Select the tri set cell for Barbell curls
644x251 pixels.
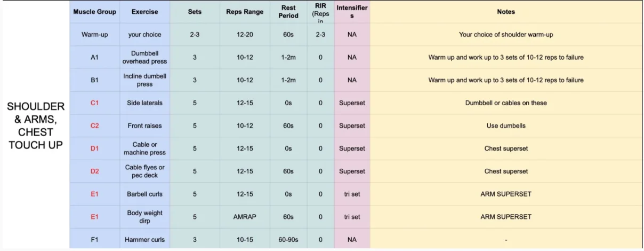tap(352, 194)
